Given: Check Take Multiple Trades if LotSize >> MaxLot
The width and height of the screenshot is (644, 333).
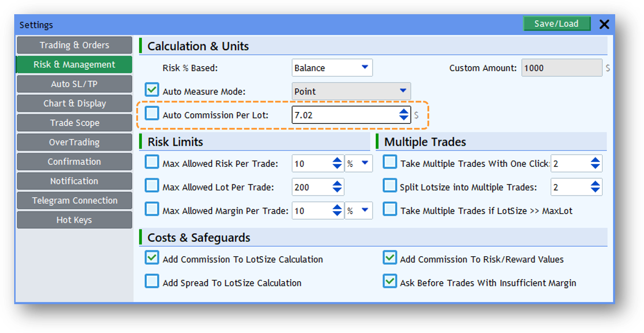Looking at the screenshot, I should 390,210.
